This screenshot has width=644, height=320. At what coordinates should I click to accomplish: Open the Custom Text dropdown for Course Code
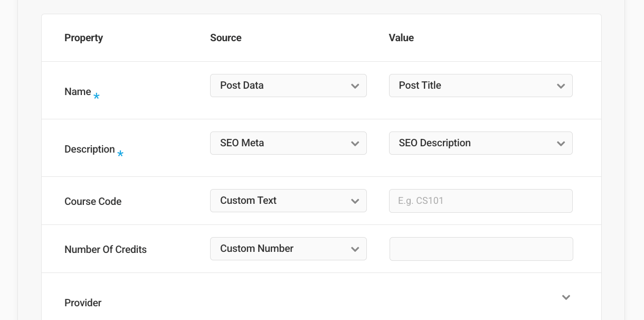(288, 201)
